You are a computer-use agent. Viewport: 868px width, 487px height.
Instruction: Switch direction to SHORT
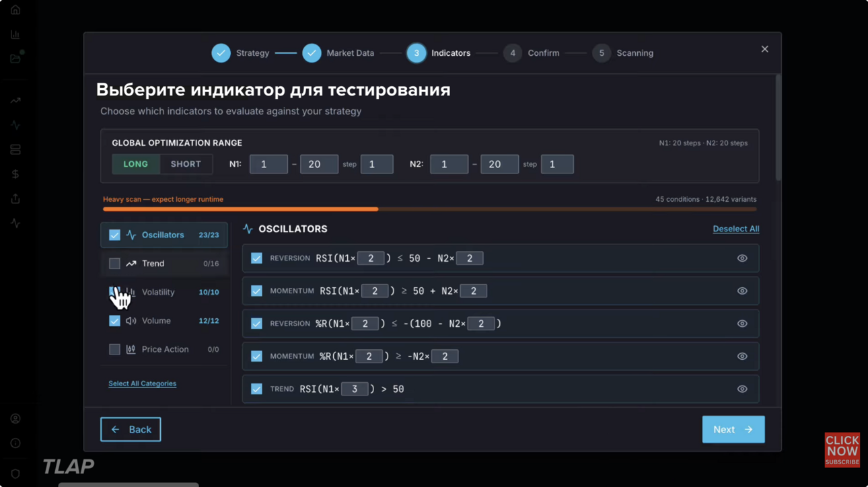click(x=186, y=164)
